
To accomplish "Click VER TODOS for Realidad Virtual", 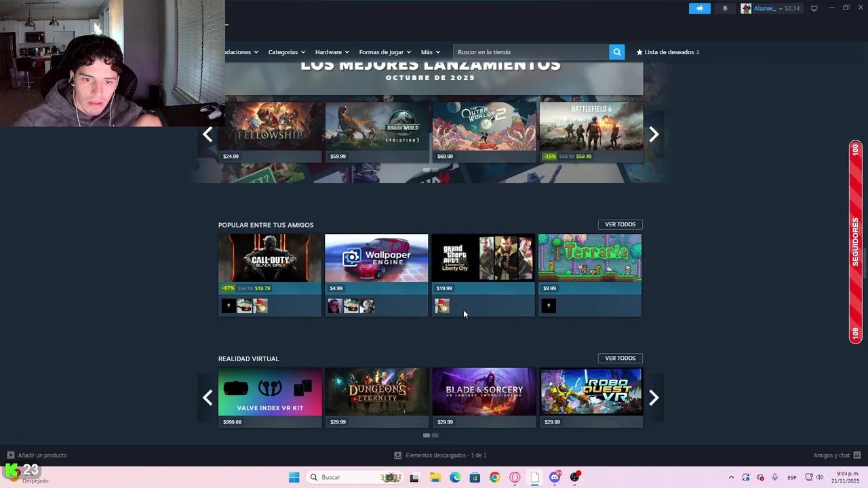I will (x=620, y=358).
